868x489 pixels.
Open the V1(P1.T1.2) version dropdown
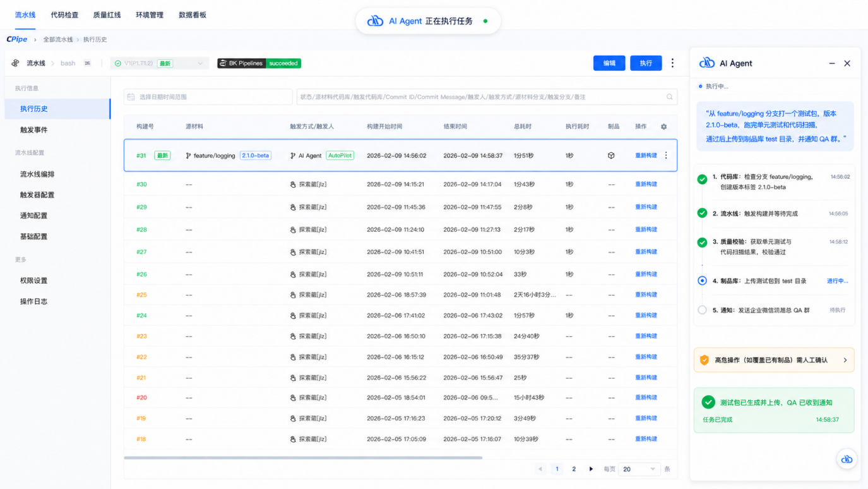[x=160, y=63]
